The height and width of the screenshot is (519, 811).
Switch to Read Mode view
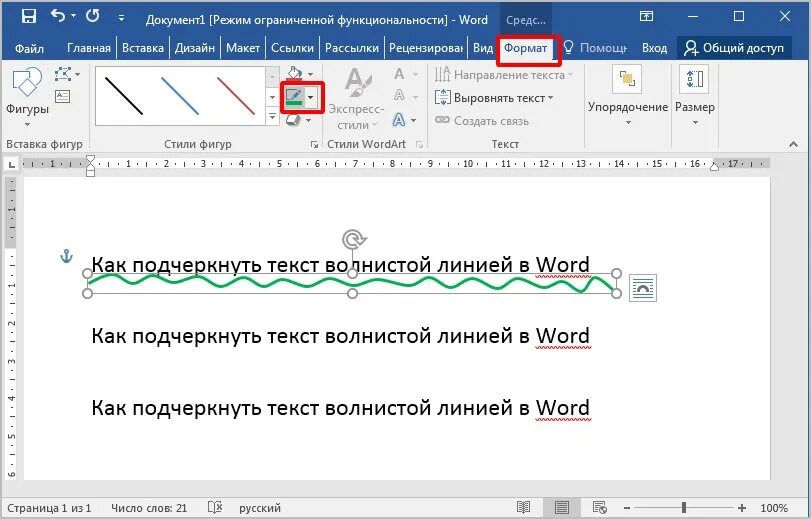pyautogui.click(x=523, y=508)
